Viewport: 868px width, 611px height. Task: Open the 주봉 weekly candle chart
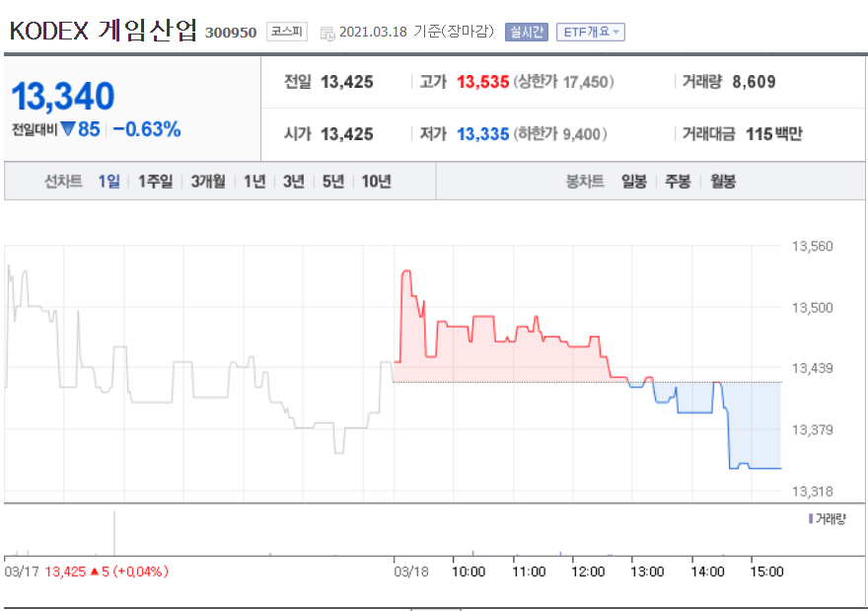pyautogui.click(x=678, y=181)
